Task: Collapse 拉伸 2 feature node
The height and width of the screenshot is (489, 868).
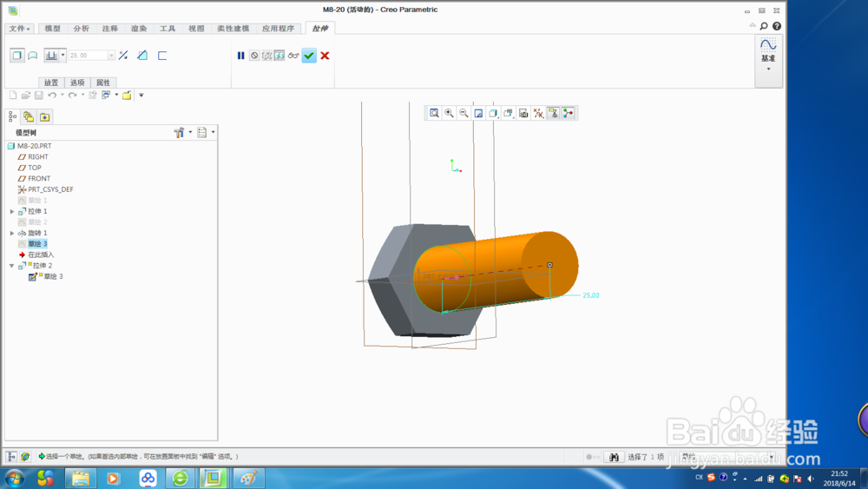Action: tap(11, 266)
